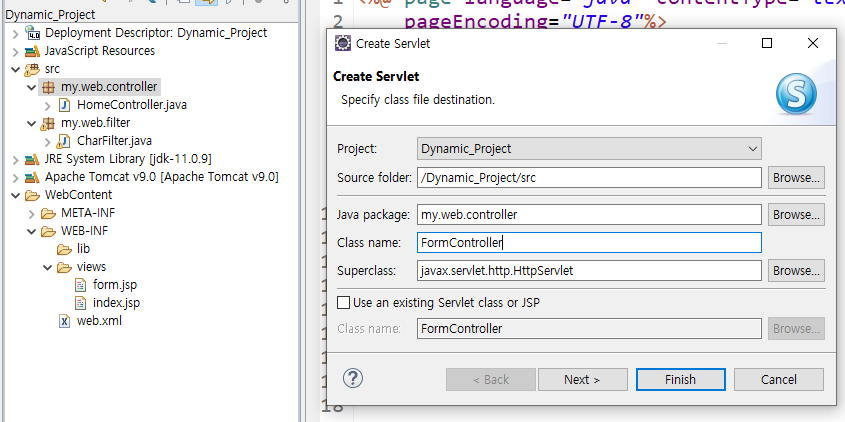Image resolution: width=845 pixels, height=422 pixels.
Task: Click the Finish button
Action: [x=681, y=379]
